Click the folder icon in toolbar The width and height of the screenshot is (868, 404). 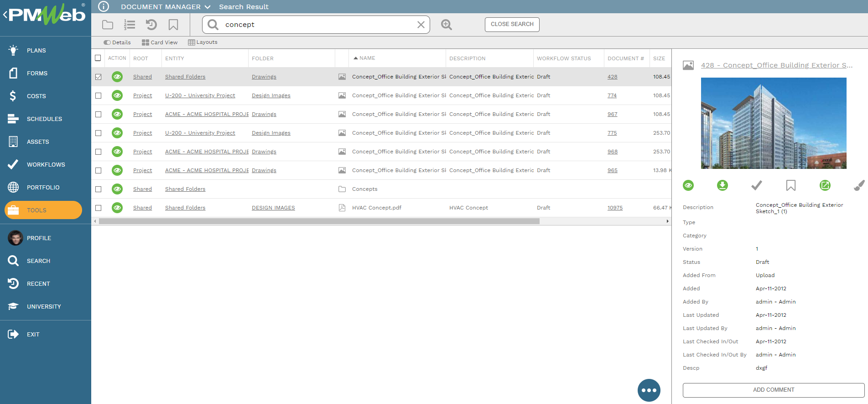108,25
